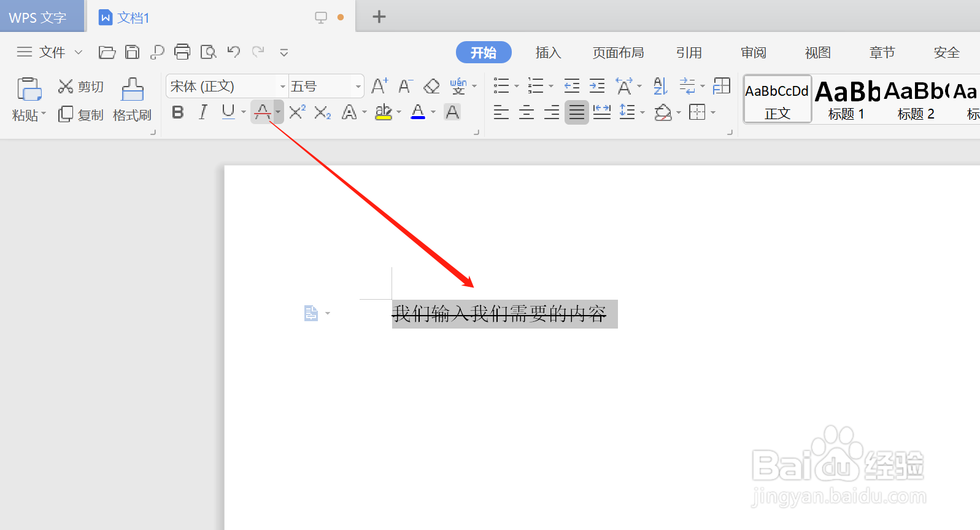Image resolution: width=980 pixels, height=530 pixels.
Task: Open the 文件 menu
Action: pos(50,52)
